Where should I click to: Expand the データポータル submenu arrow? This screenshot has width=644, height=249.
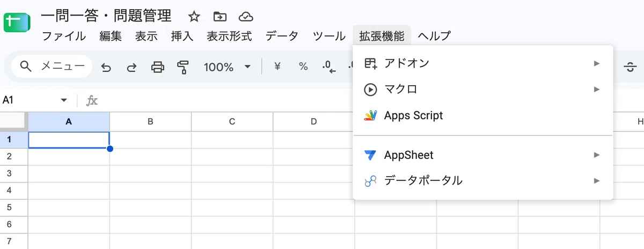(x=596, y=181)
